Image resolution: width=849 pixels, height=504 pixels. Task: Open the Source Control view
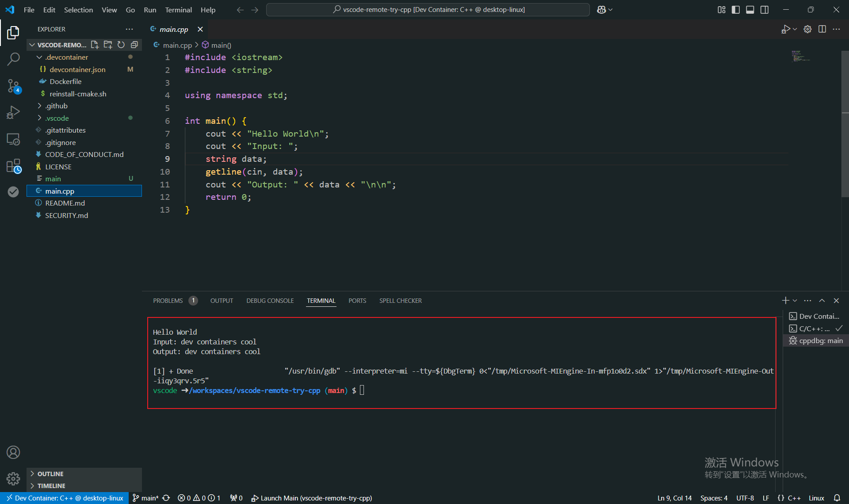(13, 86)
